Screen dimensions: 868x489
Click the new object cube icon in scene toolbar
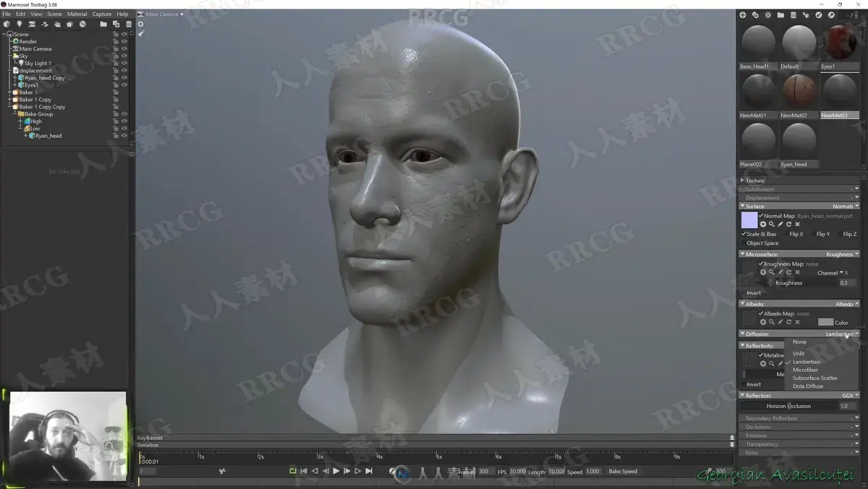[x=7, y=24]
